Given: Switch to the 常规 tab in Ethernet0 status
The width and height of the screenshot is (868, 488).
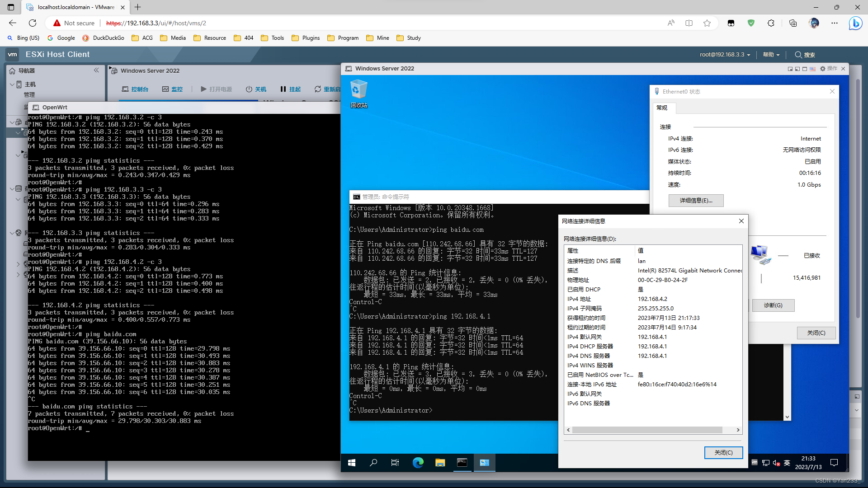Looking at the screenshot, I should click(662, 108).
